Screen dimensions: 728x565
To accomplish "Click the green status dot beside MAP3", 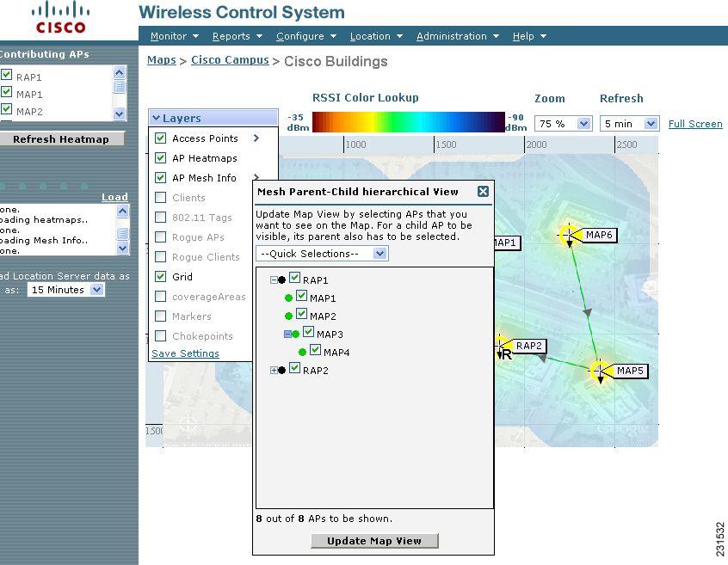I will 296,334.
